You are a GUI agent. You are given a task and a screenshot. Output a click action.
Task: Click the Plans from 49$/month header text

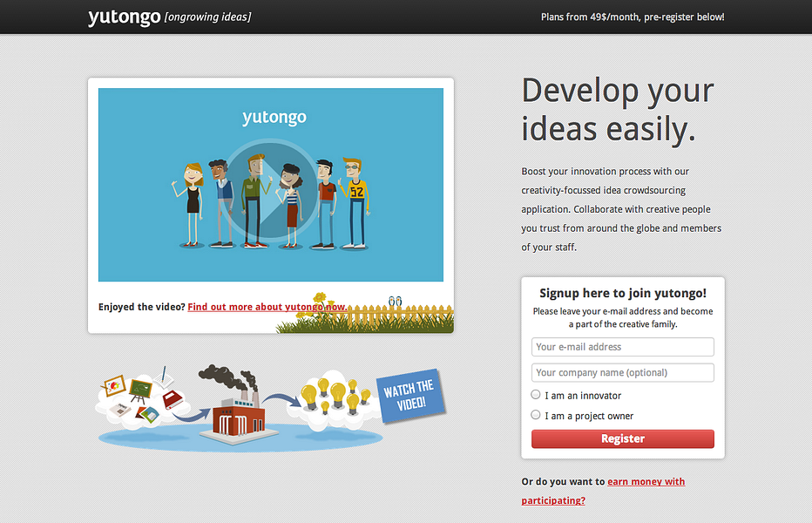pos(633,17)
